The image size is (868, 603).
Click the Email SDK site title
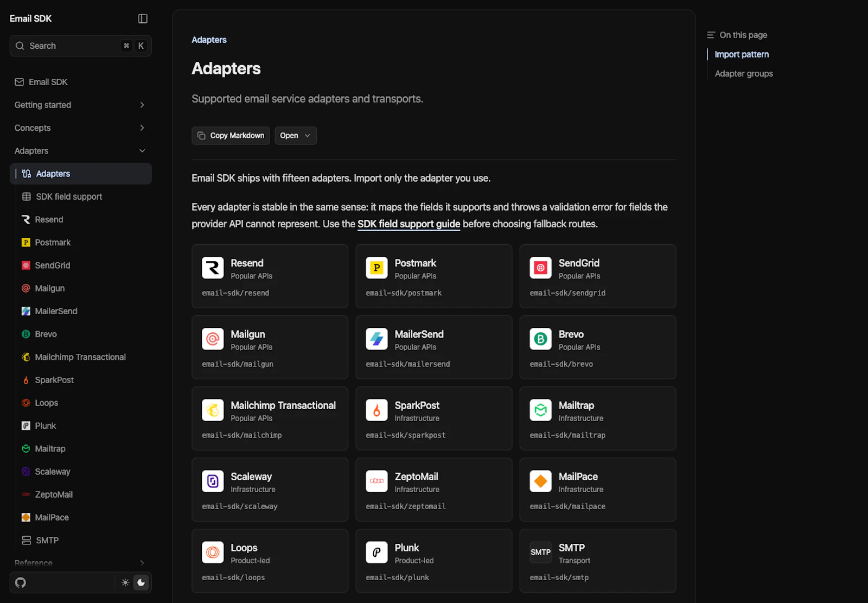coord(30,18)
